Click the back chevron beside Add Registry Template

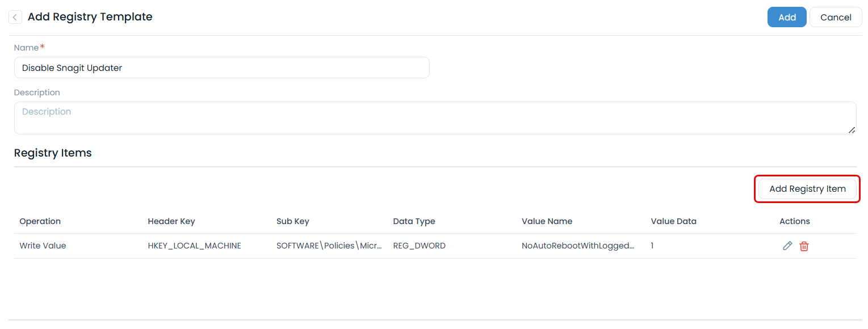click(x=15, y=16)
